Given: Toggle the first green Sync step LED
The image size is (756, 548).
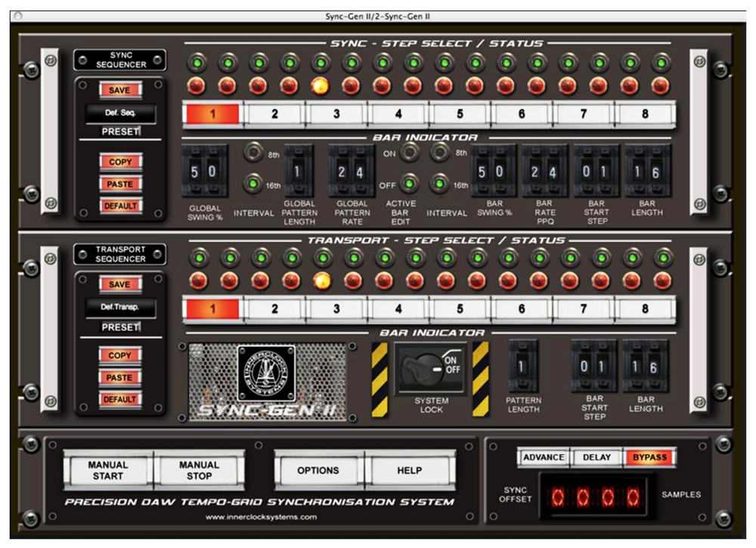Looking at the screenshot, I should coord(197,63).
